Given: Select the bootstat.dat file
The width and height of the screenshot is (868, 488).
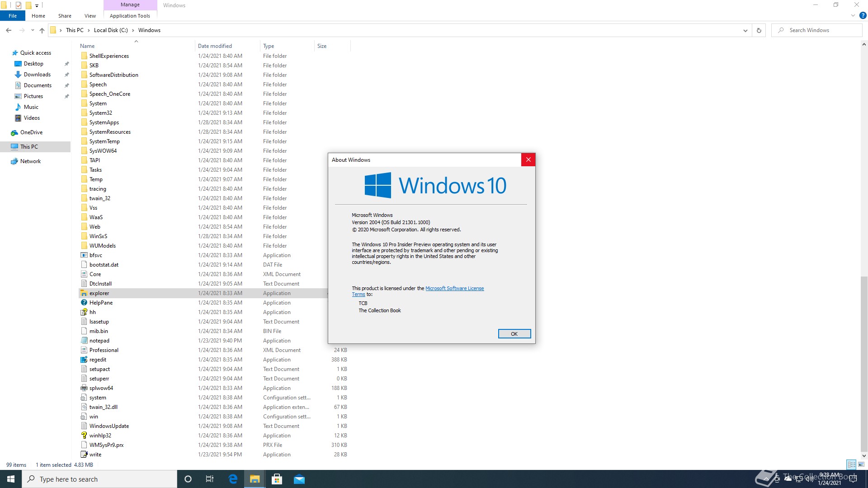Looking at the screenshot, I should 104,265.
